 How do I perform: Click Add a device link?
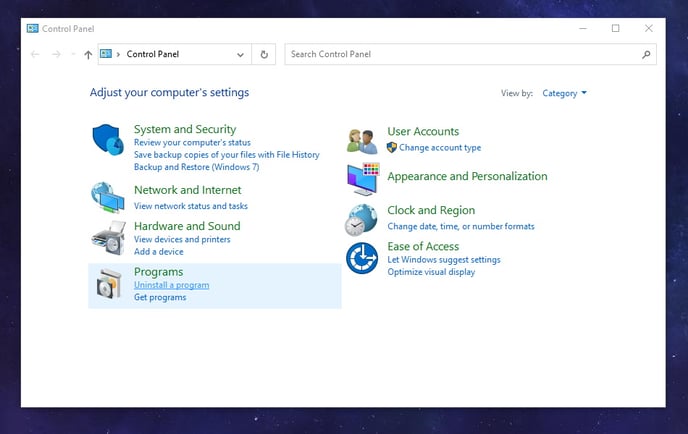[x=158, y=252]
